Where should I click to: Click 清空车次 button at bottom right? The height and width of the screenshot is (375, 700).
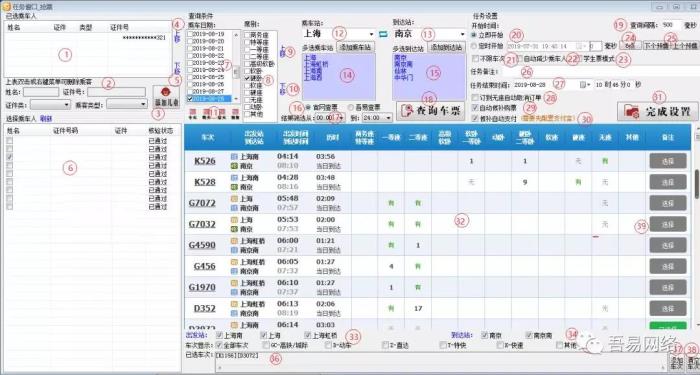pos(692,362)
